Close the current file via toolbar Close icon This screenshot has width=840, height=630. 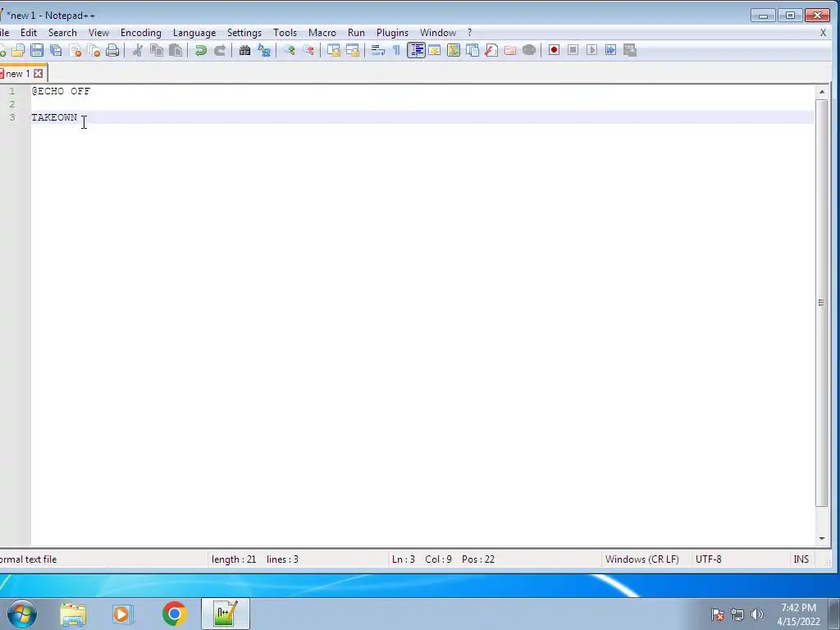[x=75, y=50]
